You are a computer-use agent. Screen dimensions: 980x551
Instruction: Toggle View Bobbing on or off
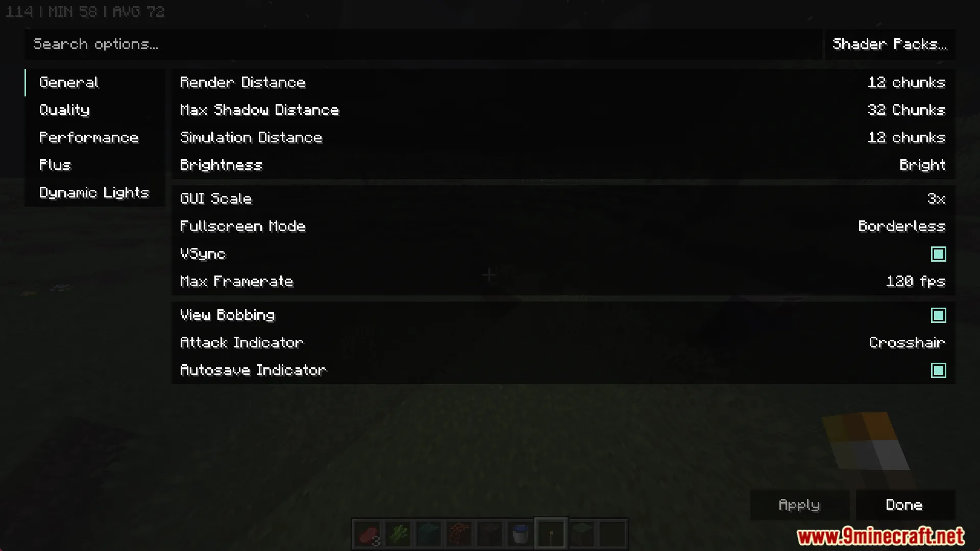(938, 315)
